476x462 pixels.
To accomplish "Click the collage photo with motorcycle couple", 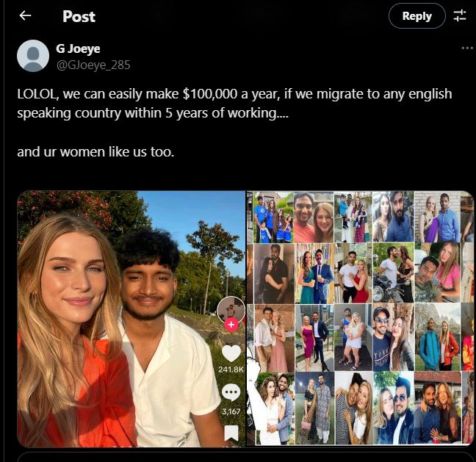I will 394,273.
